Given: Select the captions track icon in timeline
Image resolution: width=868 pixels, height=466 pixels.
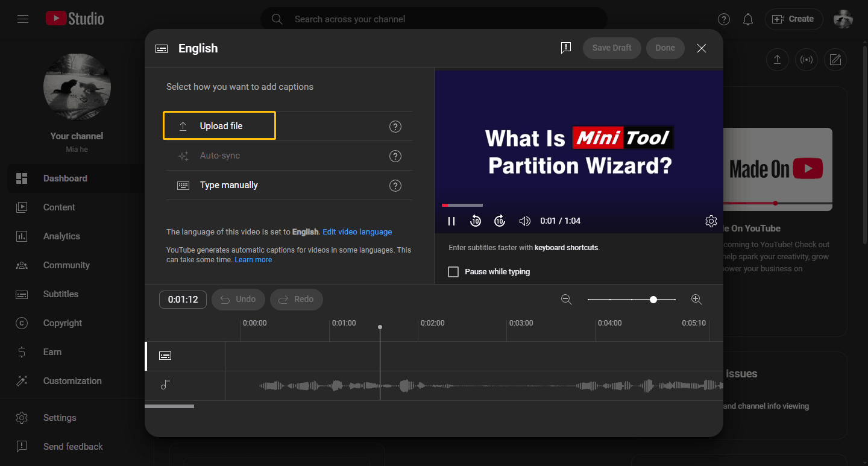Looking at the screenshot, I should [165, 356].
